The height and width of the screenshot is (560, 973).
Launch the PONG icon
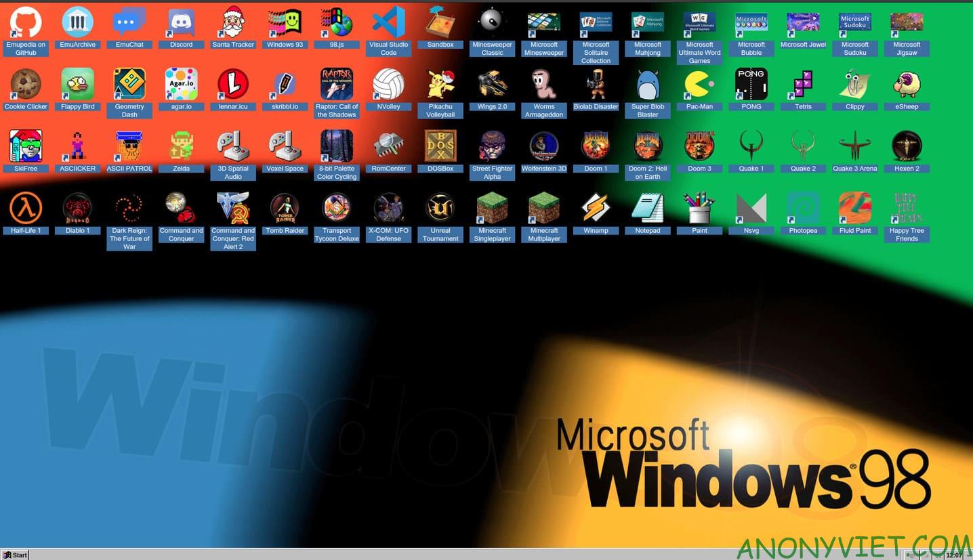[751, 84]
